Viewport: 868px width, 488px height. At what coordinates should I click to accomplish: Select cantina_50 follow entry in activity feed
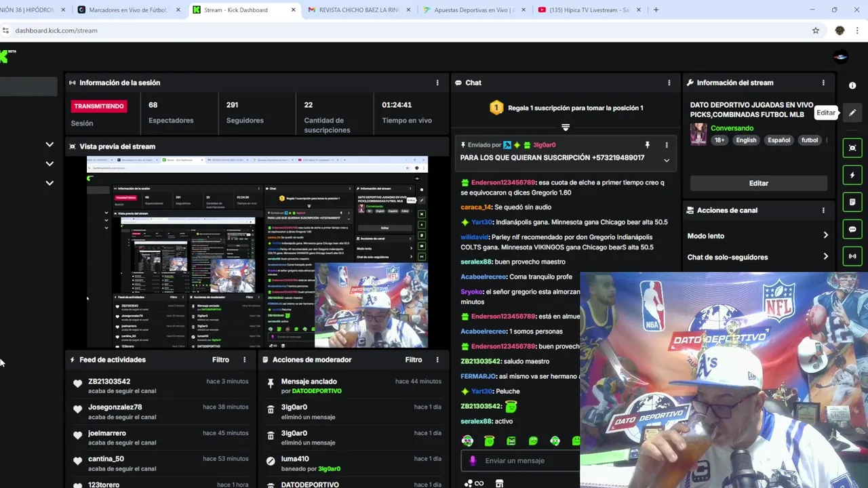click(x=161, y=463)
